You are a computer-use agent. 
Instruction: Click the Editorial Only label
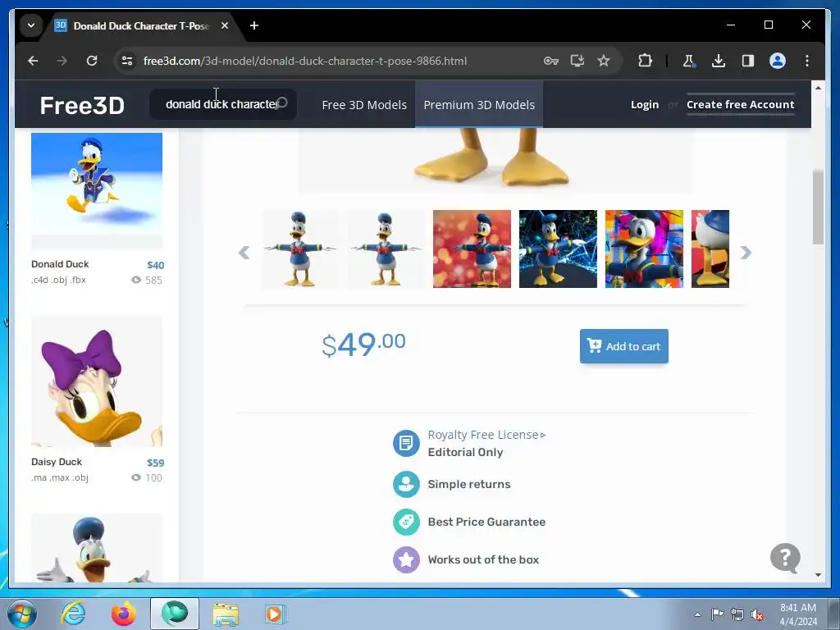[x=466, y=452]
